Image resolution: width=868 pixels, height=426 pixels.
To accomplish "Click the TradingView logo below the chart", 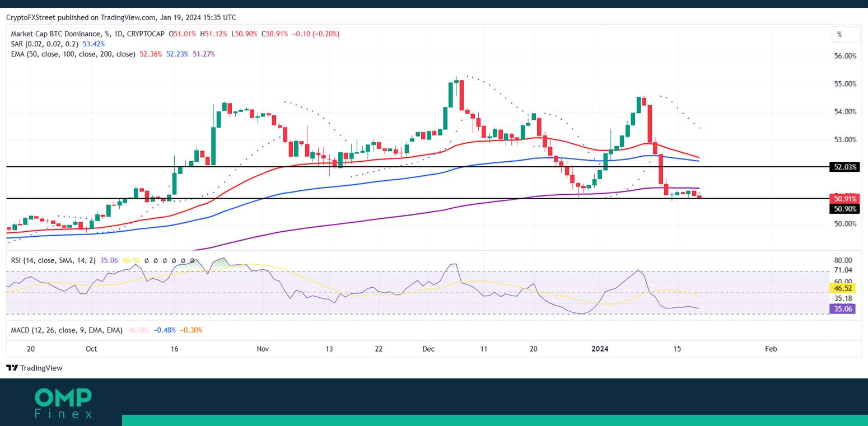I will click(34, 368).
